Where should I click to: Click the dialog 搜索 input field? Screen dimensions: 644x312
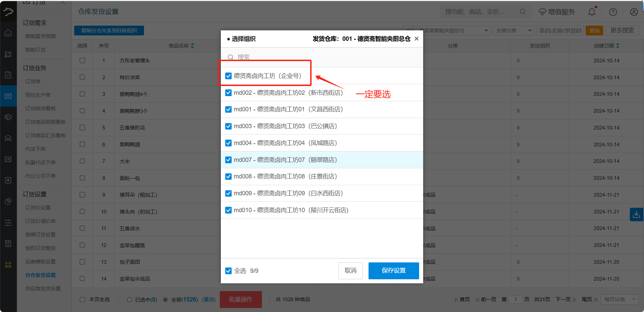pyautogui.click(x=322, y=57)
